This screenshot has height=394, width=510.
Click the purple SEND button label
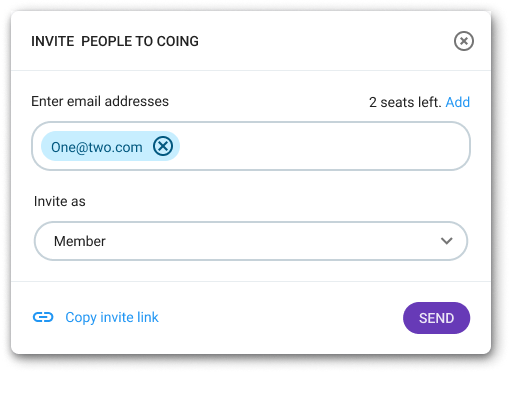[x=436, y=318]
